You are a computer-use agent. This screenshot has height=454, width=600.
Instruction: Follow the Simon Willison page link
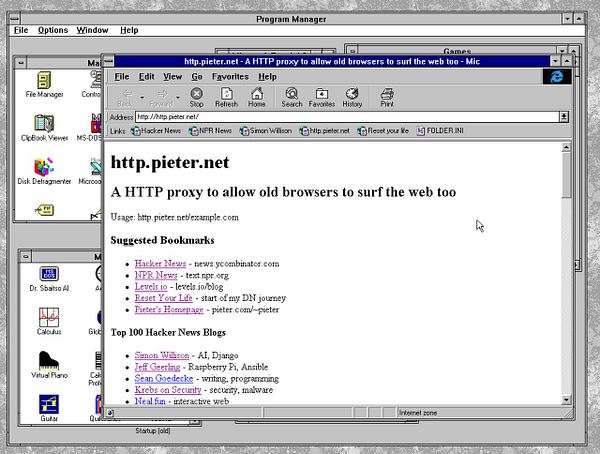162,355
